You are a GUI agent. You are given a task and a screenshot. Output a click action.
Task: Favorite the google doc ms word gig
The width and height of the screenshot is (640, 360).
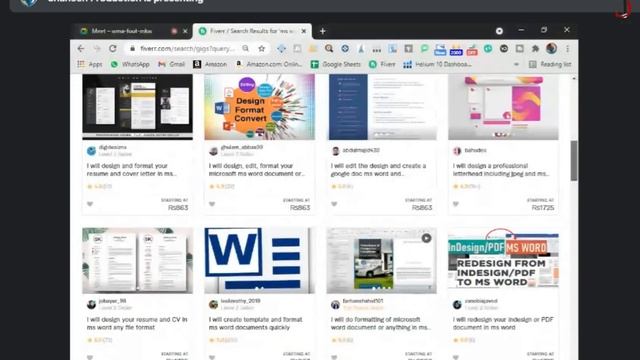(334, 204)
